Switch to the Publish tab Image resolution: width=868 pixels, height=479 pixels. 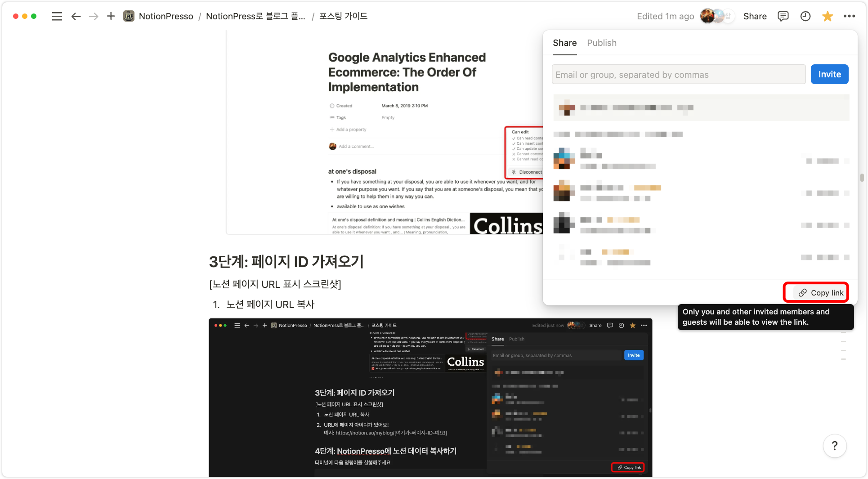pos(601,43)
